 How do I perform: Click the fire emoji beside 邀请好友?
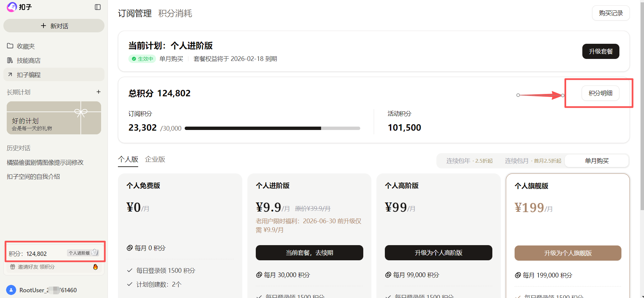[95, 267]
